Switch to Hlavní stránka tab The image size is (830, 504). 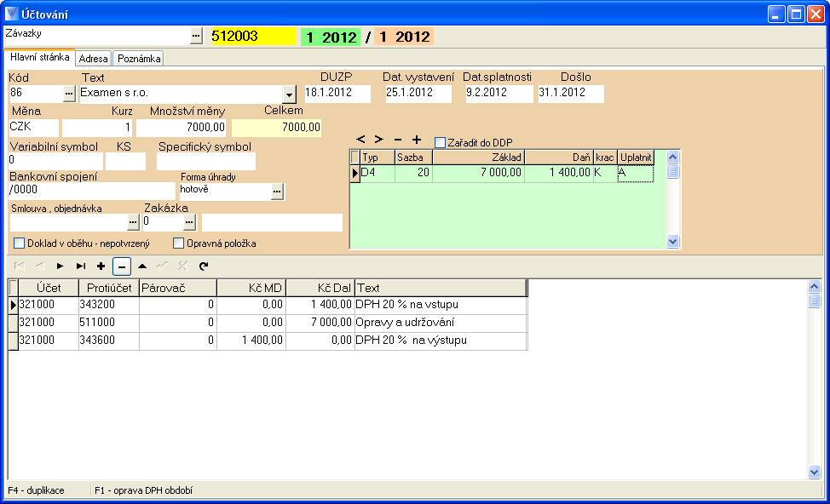[x=40, y=57]
